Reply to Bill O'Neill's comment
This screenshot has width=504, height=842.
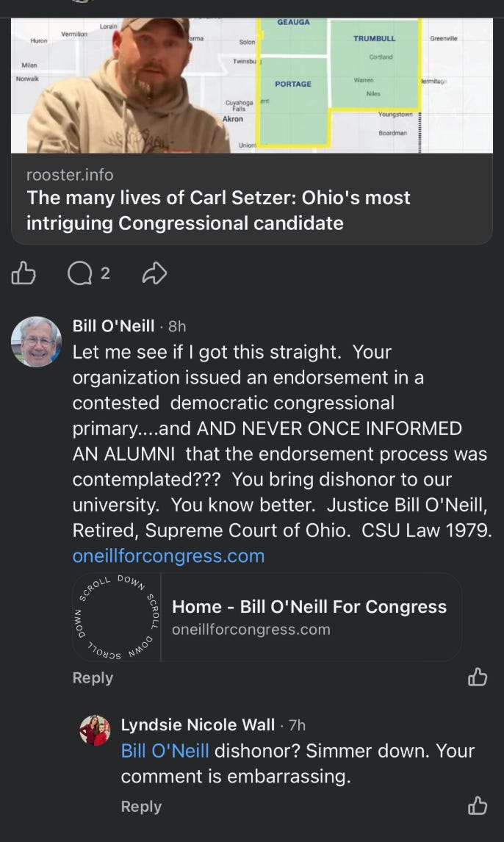click(93, 678)
